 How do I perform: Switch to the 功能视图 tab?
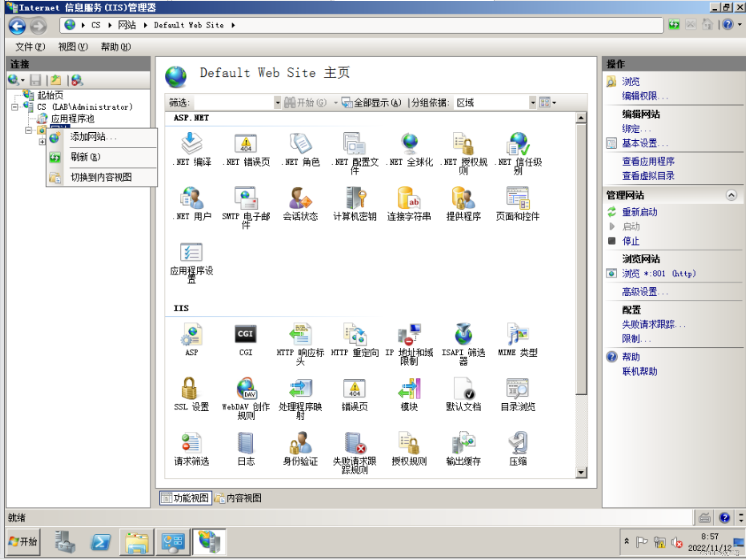186,498
